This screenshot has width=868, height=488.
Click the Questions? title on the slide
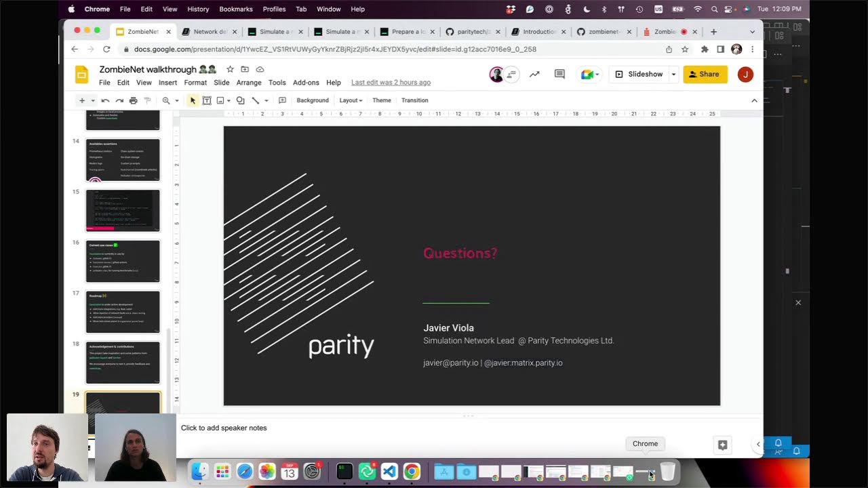460,253
